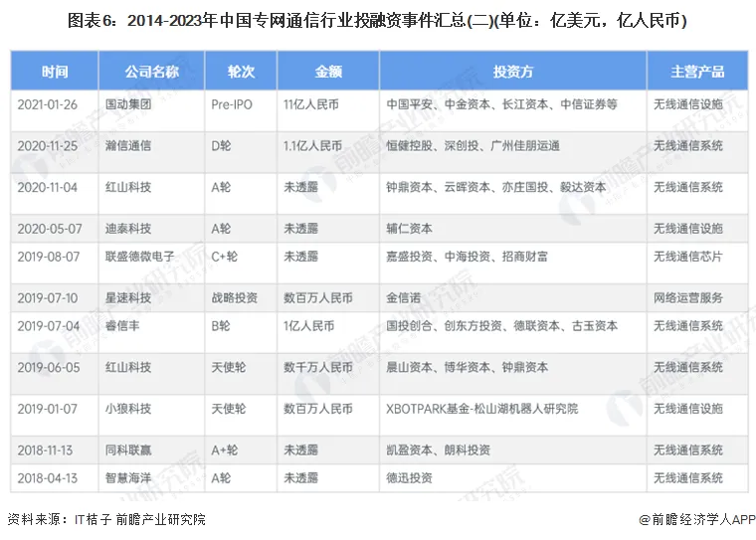Select company name 星速科技
The height and width of the screenshot is (540, 756).
click(128, 298)
